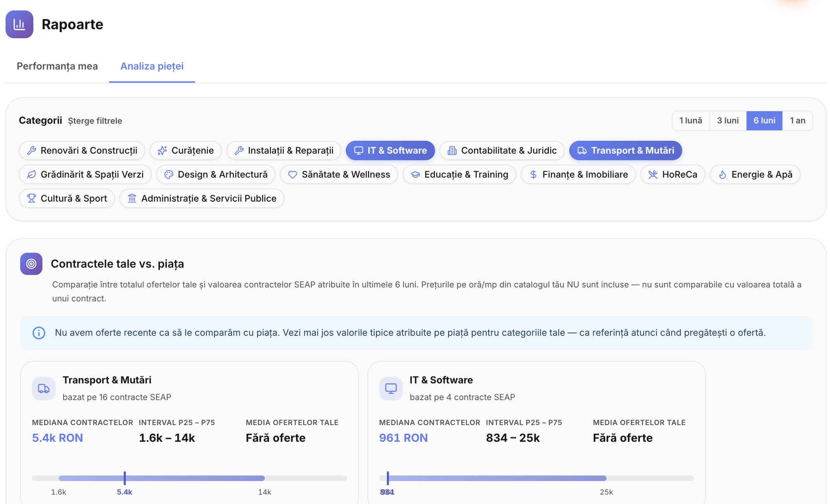830x504 pixels.
Task: Click the Rapoarte bar-chart logo icon
Action: [19, 24]
